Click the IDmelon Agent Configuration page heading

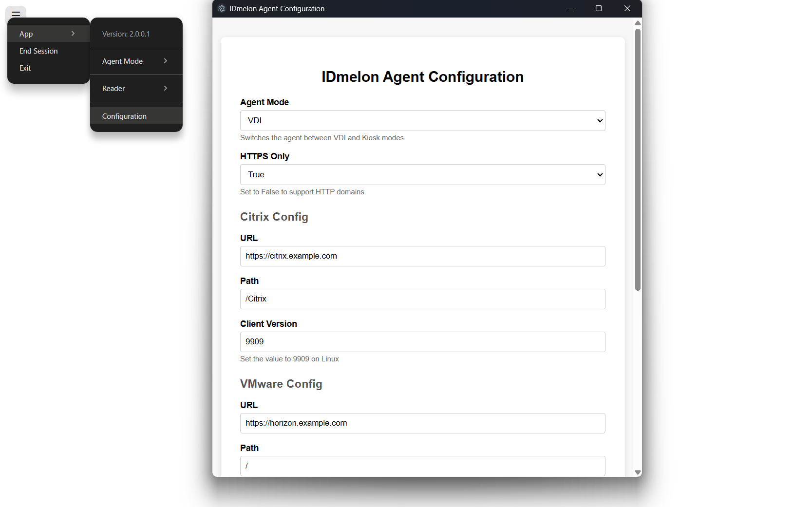[422, 76]
